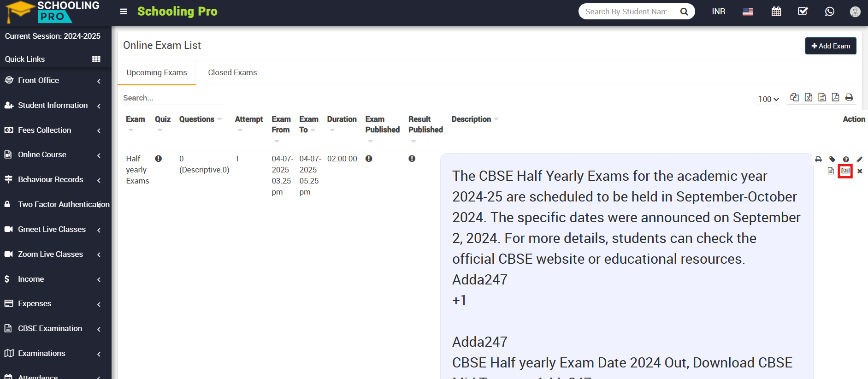Click the question mark icon in Action column
The width and height of the screenshot is (868, 379).
pyautogui.click(x=846, y=160)
